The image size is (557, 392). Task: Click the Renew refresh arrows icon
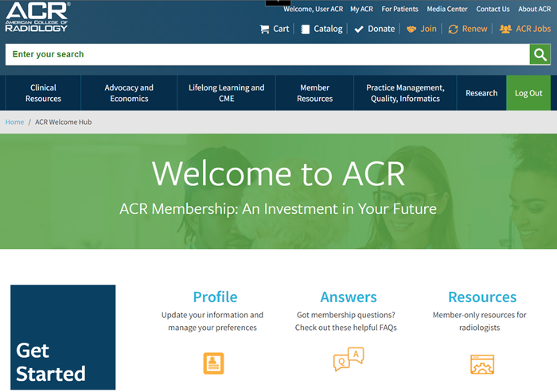point(454,29)
